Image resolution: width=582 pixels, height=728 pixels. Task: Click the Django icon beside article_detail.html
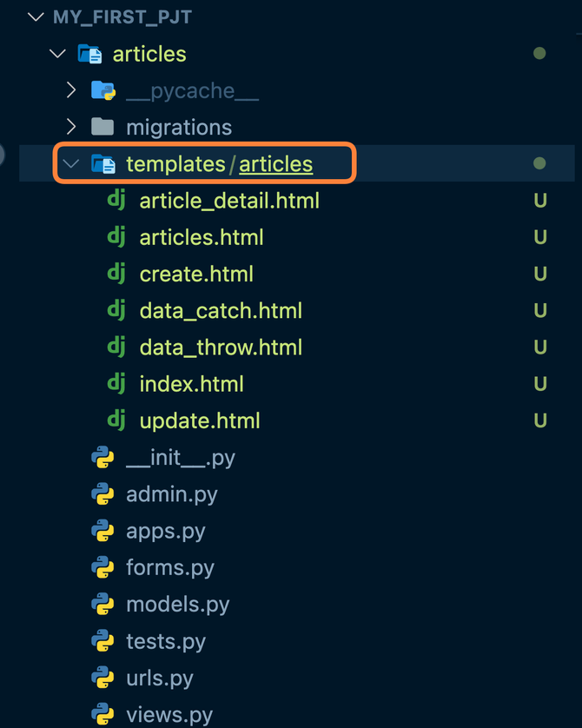pos(116,201)
